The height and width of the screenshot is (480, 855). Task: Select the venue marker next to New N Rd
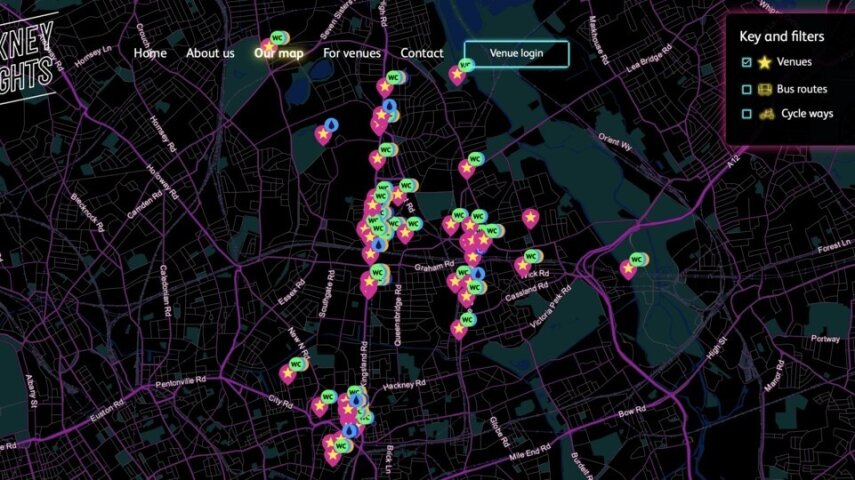click(x=287, y=374)
